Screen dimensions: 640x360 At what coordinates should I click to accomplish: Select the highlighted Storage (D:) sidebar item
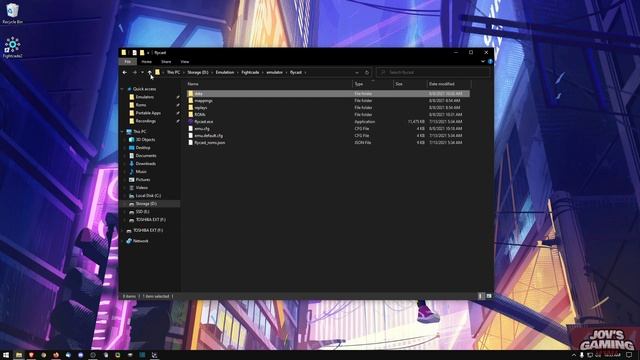pyautogui.click(x=150, y=204)
